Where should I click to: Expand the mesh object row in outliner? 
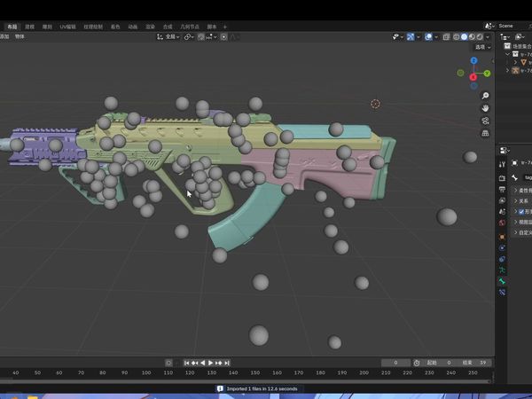[x=515, y=62]
